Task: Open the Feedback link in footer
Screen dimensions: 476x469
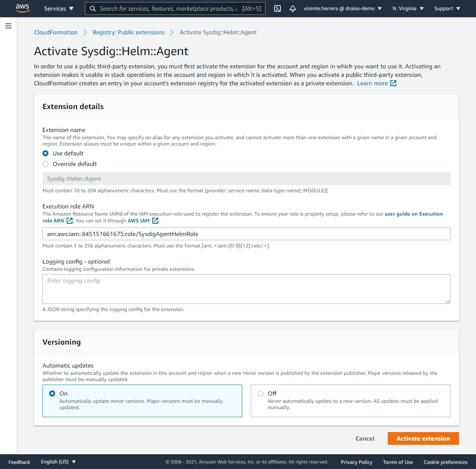Action: [x=19, y=462]
